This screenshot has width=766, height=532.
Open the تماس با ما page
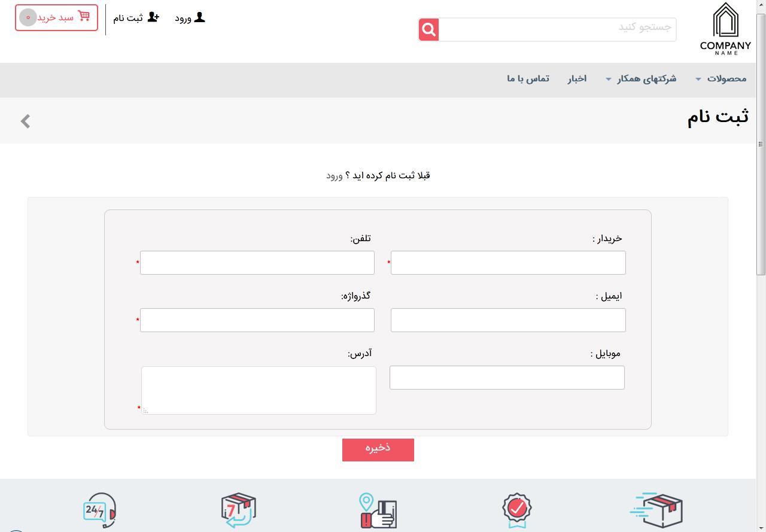point(528,78)
